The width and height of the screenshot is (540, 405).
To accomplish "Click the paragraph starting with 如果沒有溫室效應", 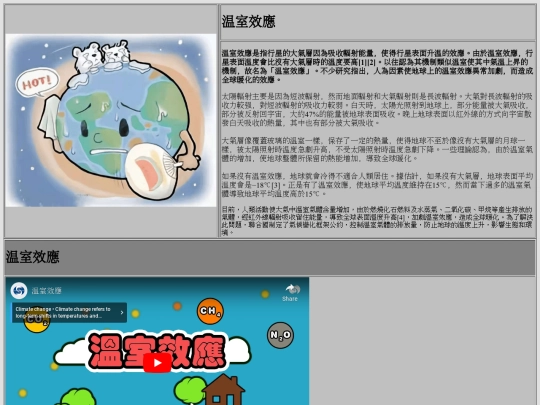I will pyautogui.click(x=377, y=185).
